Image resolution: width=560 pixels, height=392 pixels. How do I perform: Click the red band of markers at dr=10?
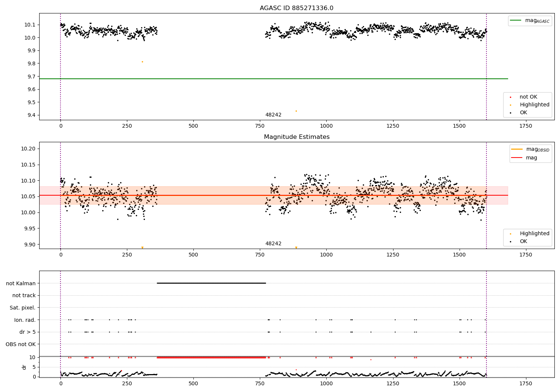click(x=211, y=357)
